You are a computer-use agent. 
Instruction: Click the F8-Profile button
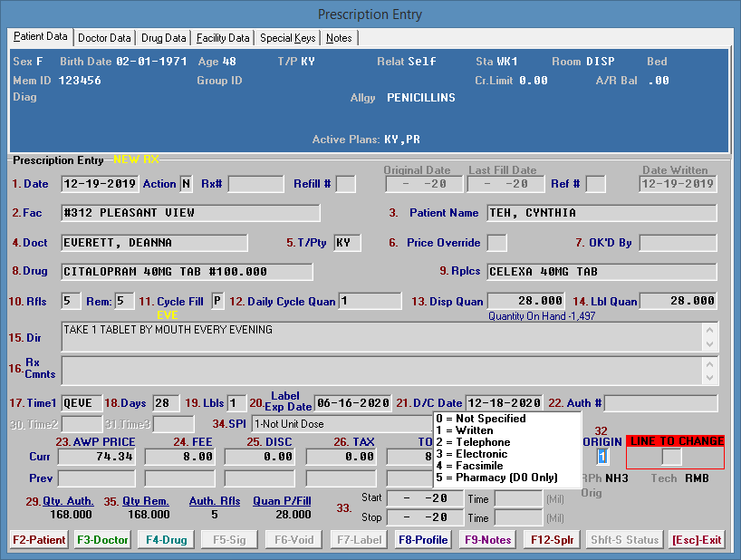point(424,540)
